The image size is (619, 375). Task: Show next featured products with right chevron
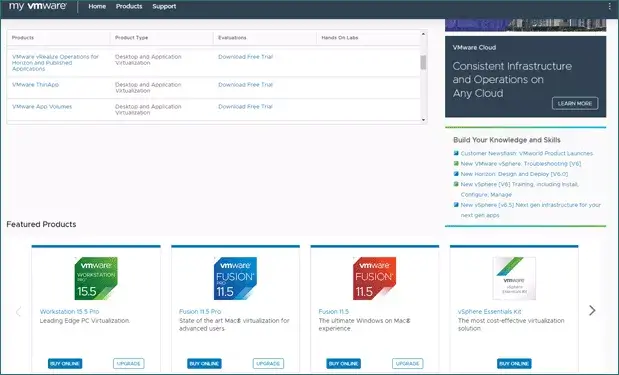592,311
